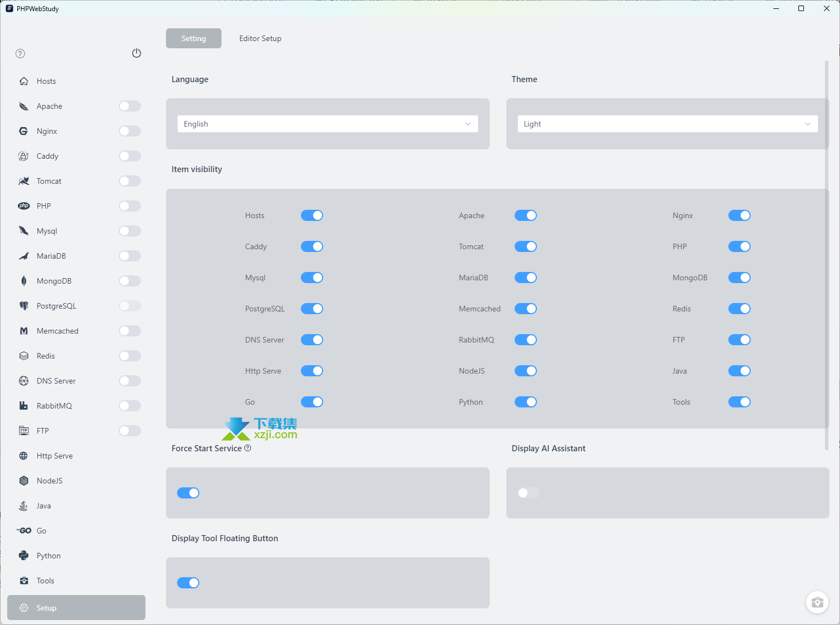Click the Go language logo icon

(24, 531)
